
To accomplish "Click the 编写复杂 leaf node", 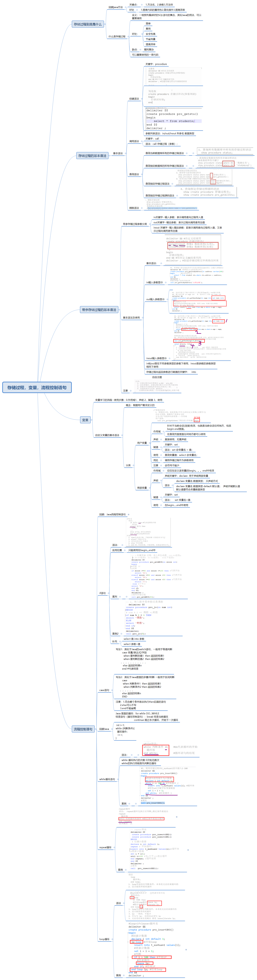I will (x=149, y=49).
